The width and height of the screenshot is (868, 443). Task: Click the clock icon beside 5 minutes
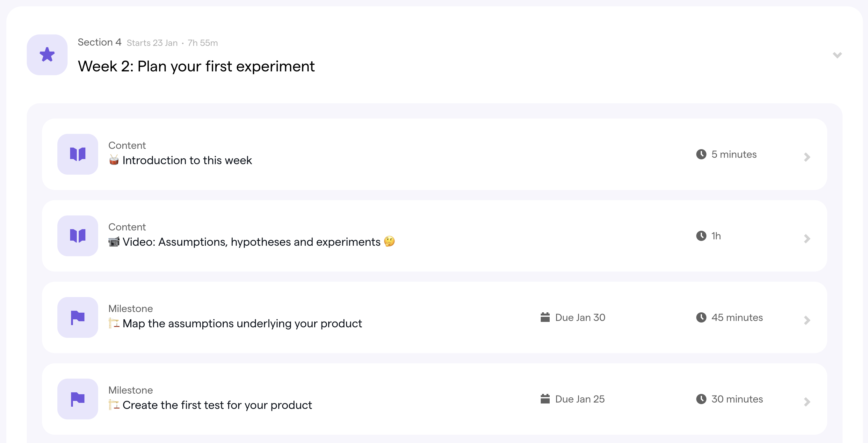[701, 154]
